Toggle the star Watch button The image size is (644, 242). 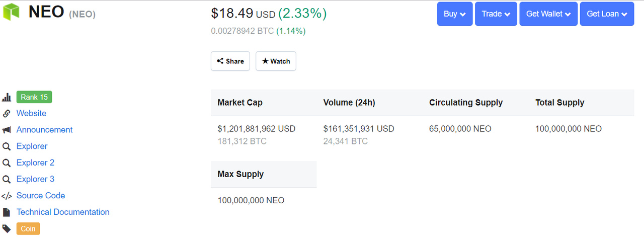(276, 61)
